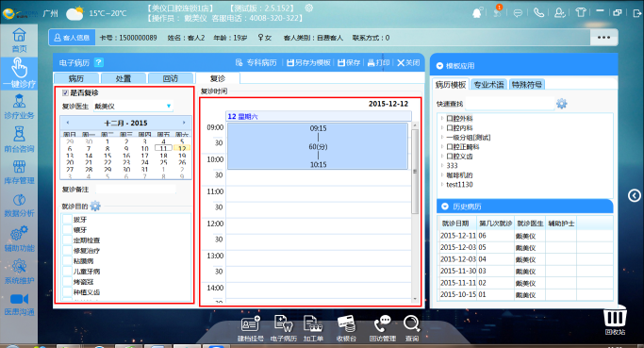Uncheck the 是否复诊 checkbox
644x348 pixels.
(x=65, y=92)
